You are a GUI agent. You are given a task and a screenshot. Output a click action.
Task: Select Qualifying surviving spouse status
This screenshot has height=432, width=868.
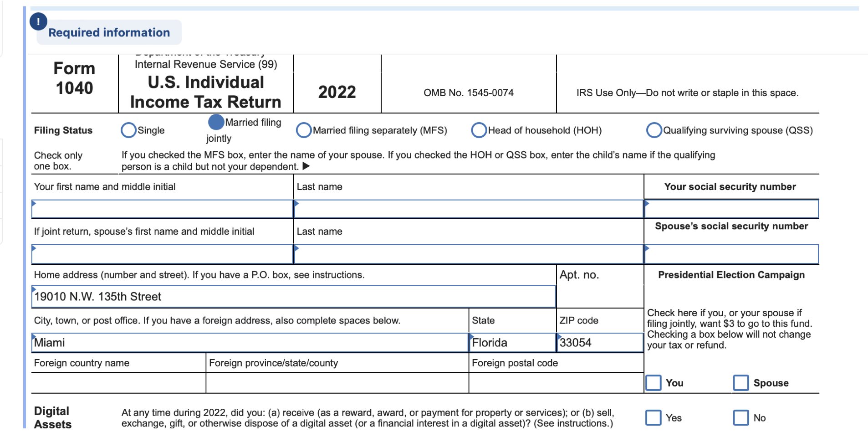[654, 130]
